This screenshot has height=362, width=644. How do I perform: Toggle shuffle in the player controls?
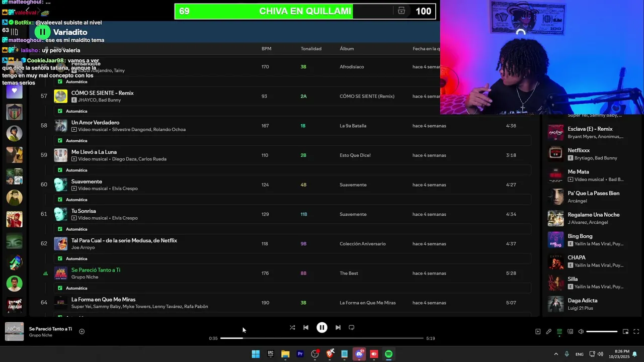point(292,327)
